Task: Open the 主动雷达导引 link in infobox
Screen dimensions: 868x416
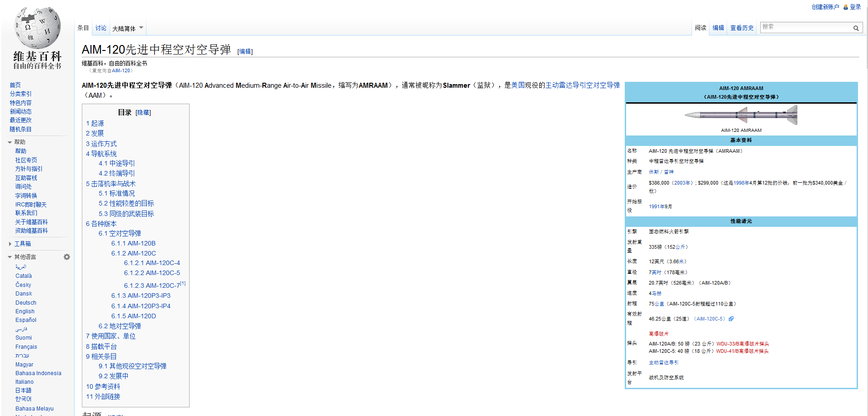Action: point(663,362)
